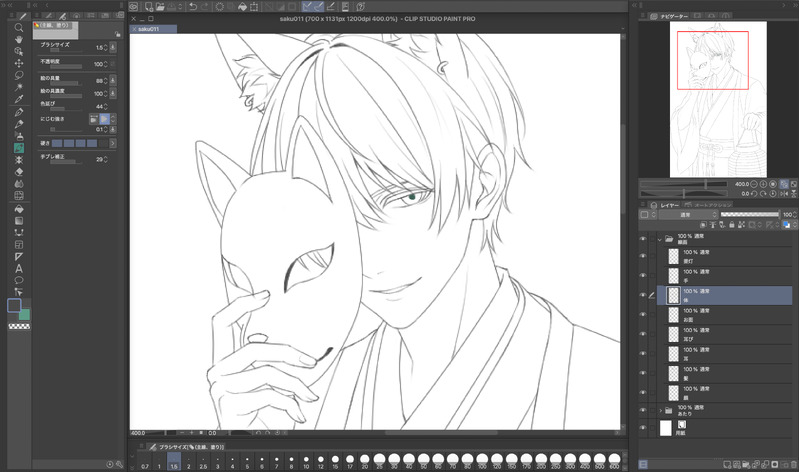The image size is (799, 472).
Task: Select the Hand move-canvas tool
Action: (19, 39)
